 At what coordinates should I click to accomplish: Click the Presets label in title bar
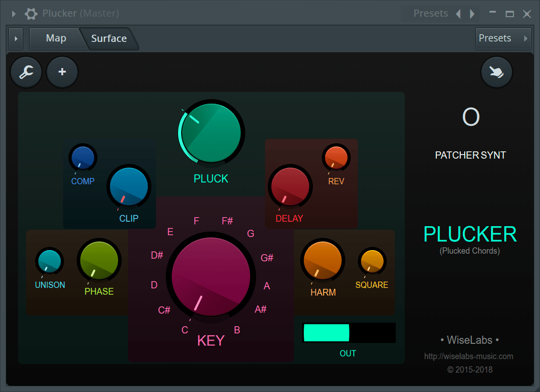(430, 14)
